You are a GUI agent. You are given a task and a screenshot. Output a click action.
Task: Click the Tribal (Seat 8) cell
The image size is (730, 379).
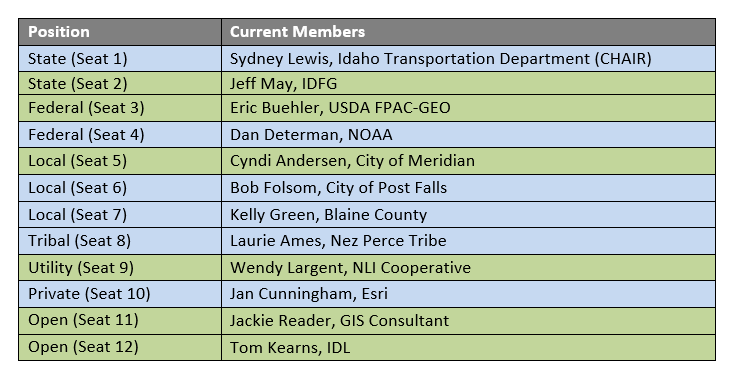pyautogui.click(x=120, y=241)
